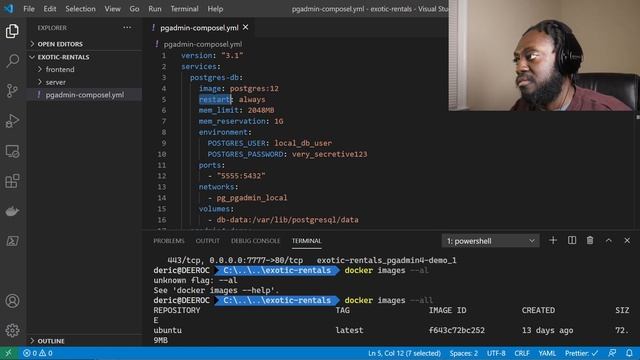Close the pgadmin-composel.yml editor tab
Viewport: 640px width, 360px height.
tap(246, 27)
